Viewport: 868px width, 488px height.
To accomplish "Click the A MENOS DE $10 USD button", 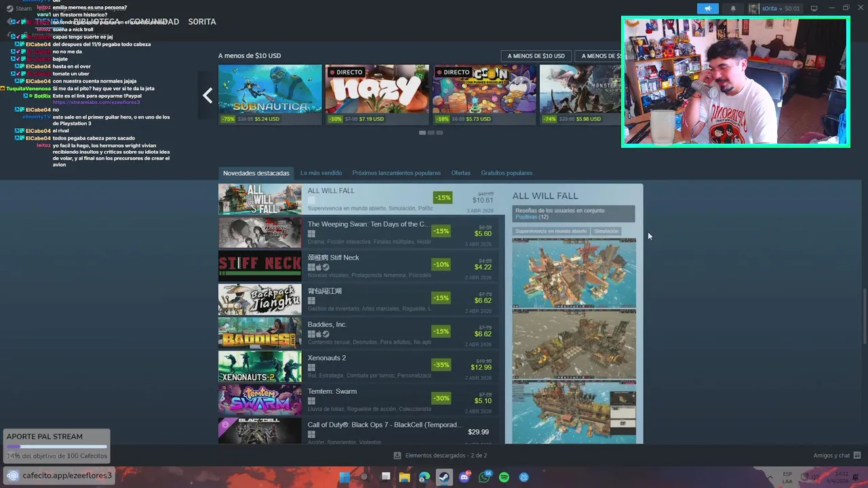I will tap(536, 56).
